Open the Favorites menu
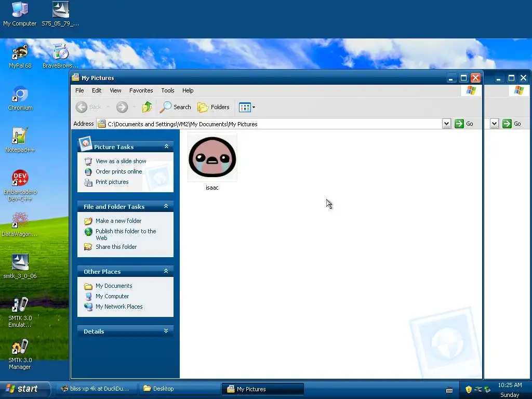Screen dimensions: 532x399 (x=141, y=90)
